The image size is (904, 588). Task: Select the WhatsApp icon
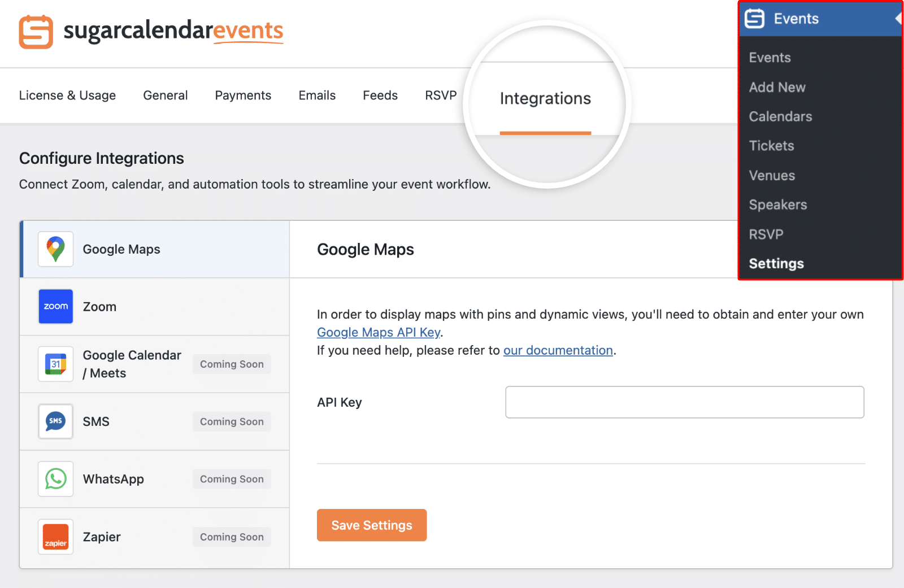tap(55, 479)
